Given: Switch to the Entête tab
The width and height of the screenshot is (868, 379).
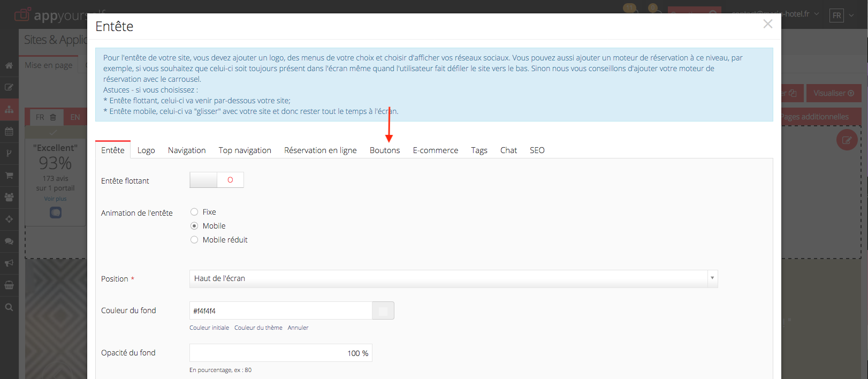Looking at the screenshot, I should 113,150.
